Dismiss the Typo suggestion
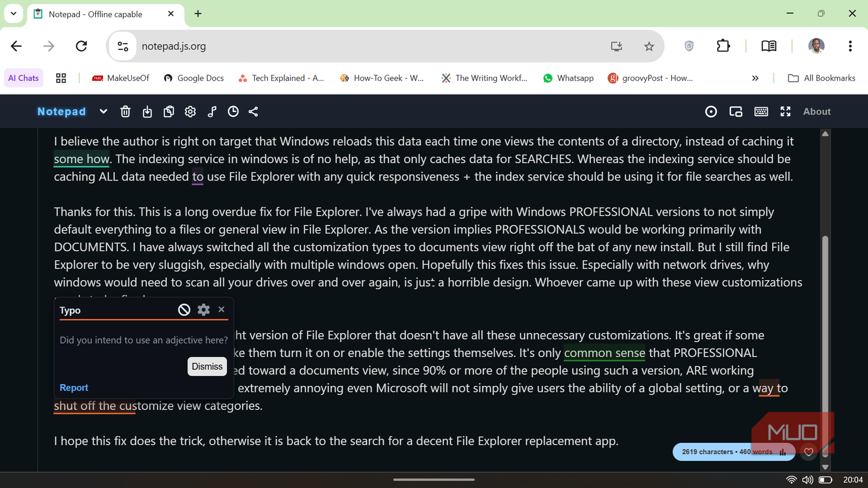The height and width of the screenshot is (488, 868). click(207, 367)
